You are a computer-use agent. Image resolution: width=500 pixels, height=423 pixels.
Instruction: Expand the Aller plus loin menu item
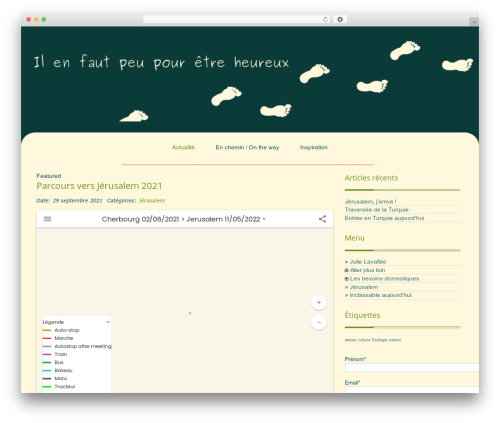pos(347,270)
